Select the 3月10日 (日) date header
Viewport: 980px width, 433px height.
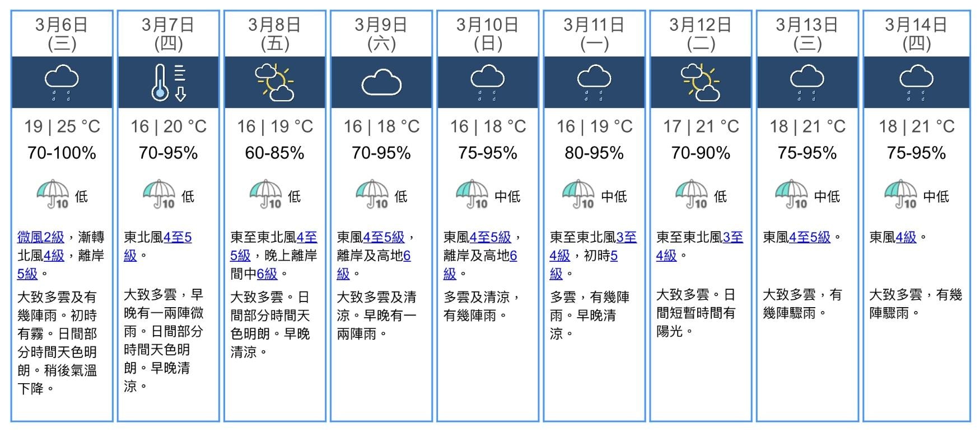[x=488, y=34]
